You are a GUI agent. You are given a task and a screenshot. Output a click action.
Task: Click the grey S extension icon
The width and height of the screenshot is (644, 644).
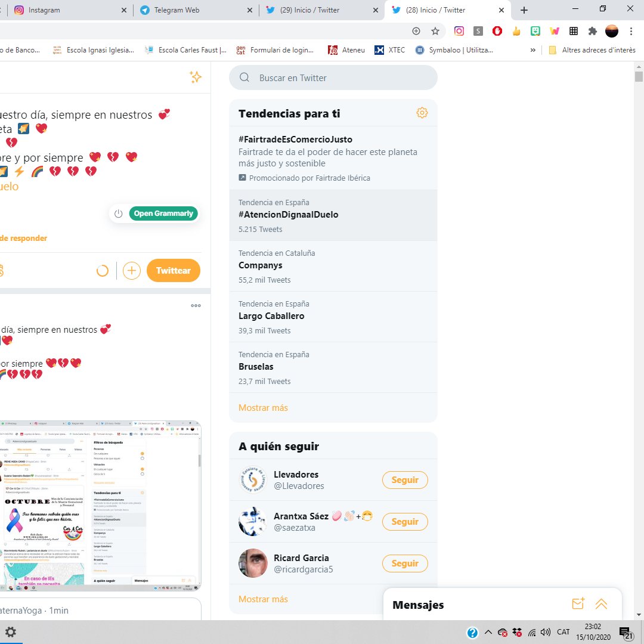point(478,31)
